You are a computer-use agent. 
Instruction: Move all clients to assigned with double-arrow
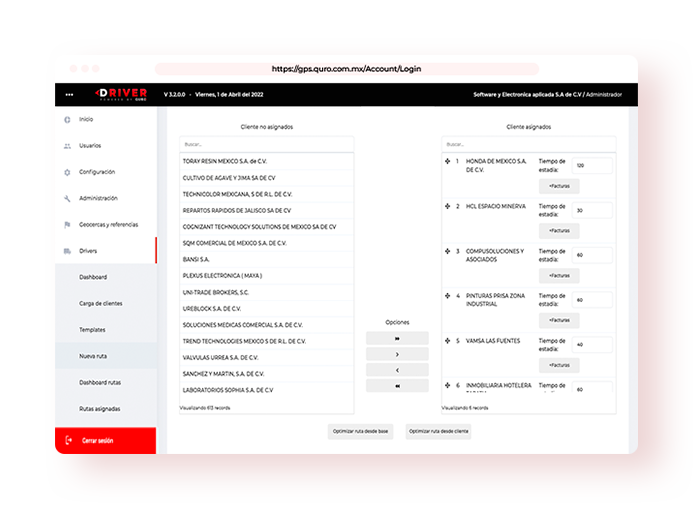pos(397,338)
